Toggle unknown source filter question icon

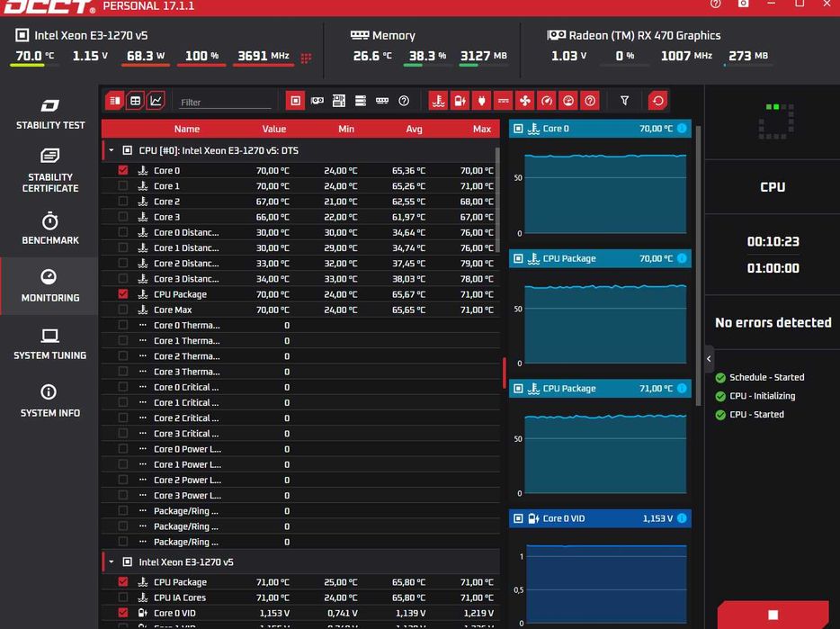[x=404, y=101]
